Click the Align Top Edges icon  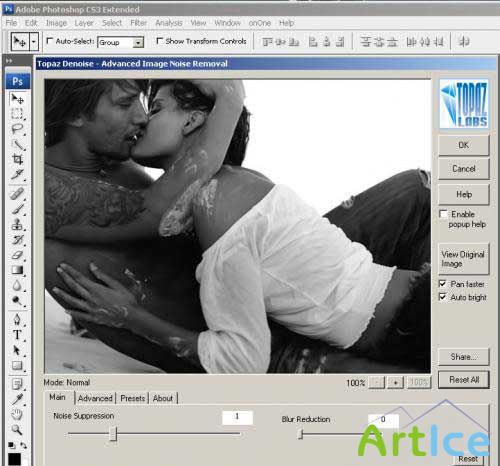coord(267,42)
